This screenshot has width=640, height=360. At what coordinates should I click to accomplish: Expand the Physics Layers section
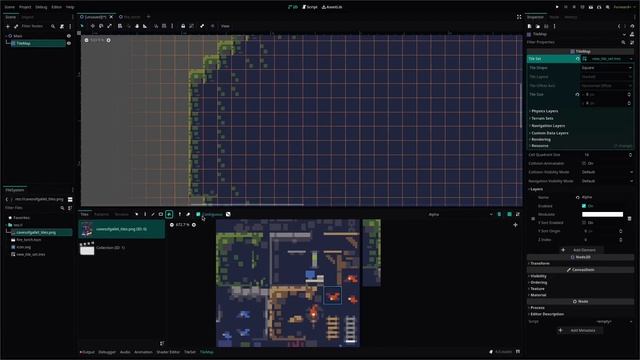544,111
